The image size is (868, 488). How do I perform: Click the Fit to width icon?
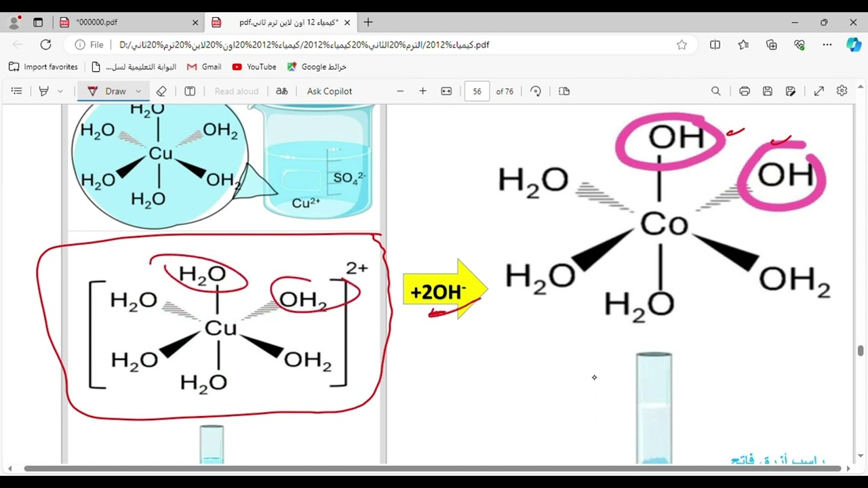click(446, 91)
